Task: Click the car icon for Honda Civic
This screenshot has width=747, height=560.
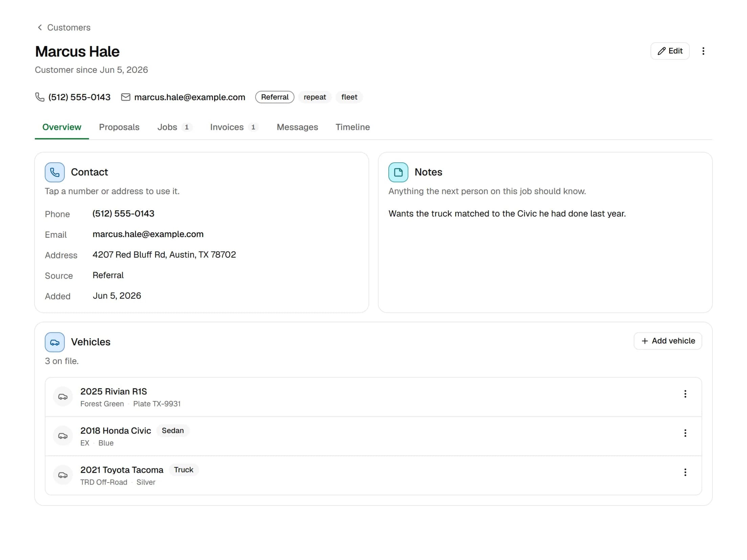Action: pos(63,436)
